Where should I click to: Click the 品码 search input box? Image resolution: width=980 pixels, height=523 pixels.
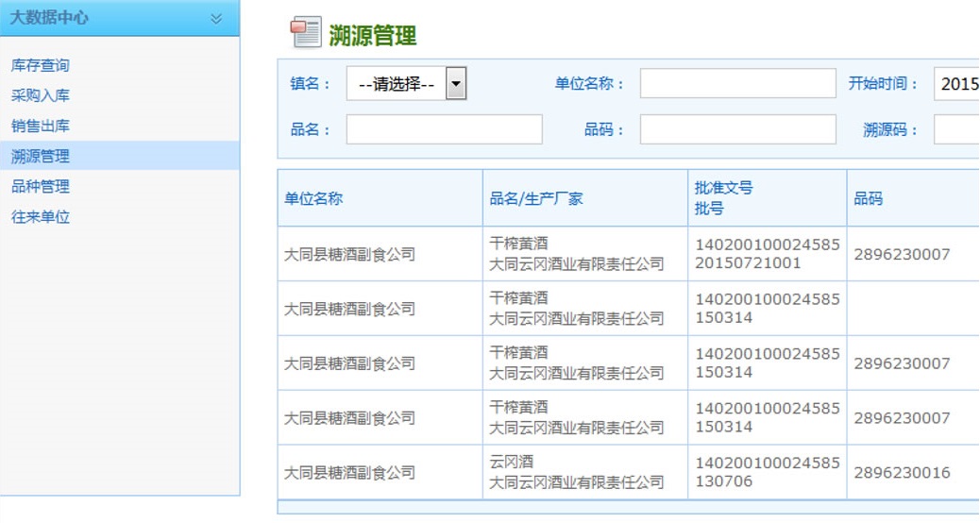coord(737,129)
